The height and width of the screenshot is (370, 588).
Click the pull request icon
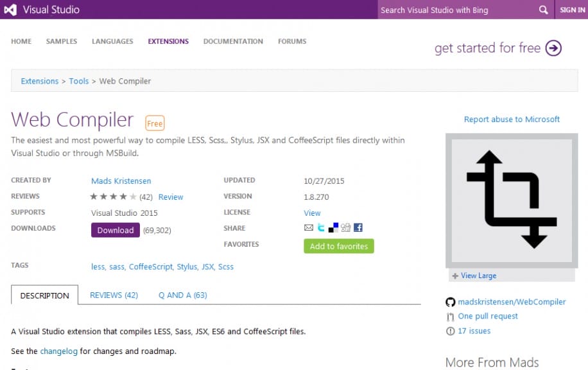click(x=450, y=316)
